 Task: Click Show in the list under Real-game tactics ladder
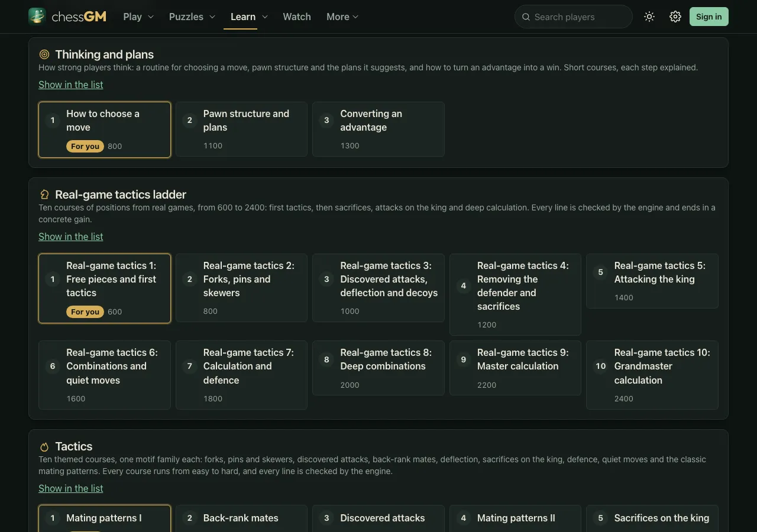point(71,236)
